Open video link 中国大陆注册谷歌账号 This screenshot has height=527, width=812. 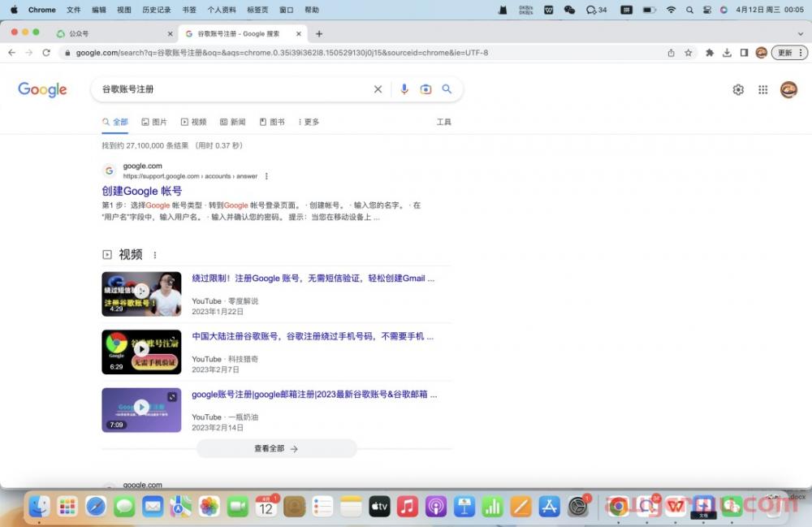pos(313,336)
